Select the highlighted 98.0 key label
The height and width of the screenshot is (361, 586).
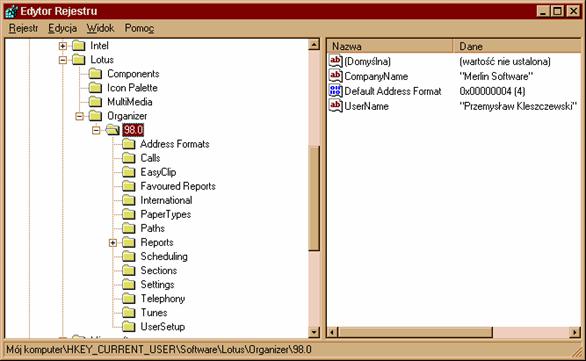pos(133,130)
